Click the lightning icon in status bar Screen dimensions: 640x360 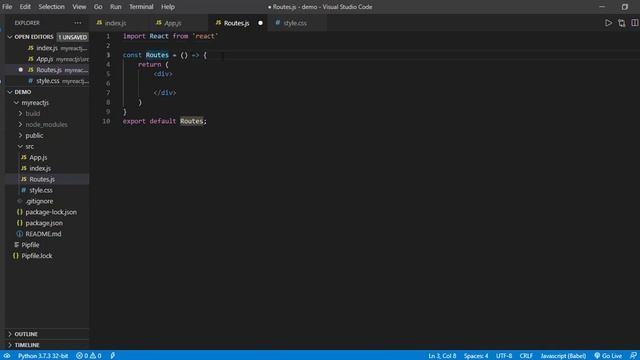pyautogui.click(x=113, y=356)
